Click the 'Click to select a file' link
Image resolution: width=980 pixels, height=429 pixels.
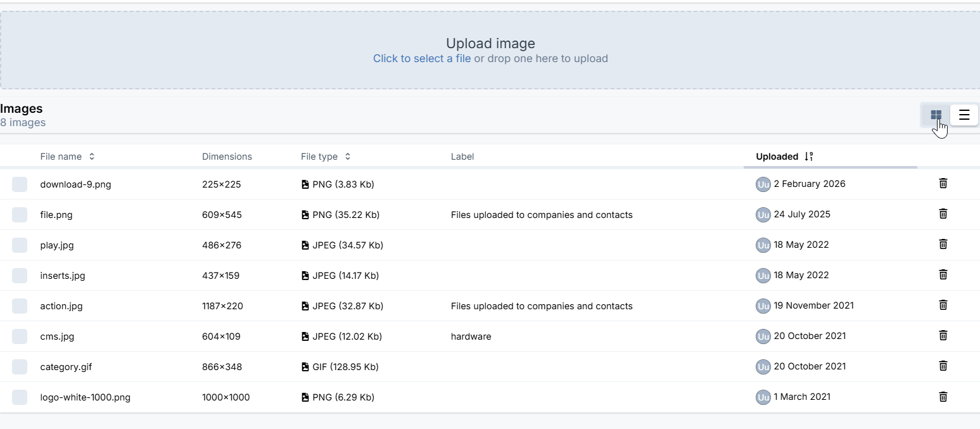pos(422,59)
